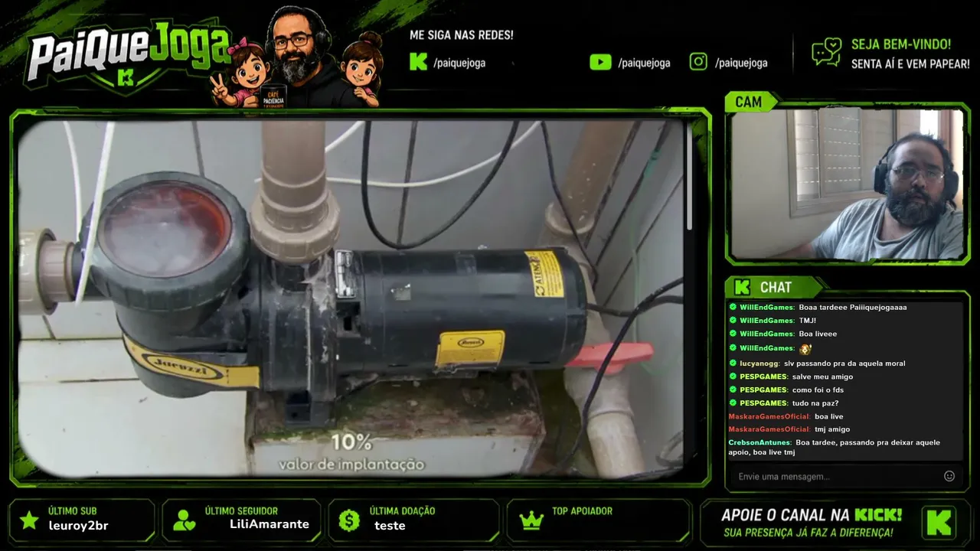Select username CrebsonAntunes in chat
The image size is (980, 551).
[759, 442]
